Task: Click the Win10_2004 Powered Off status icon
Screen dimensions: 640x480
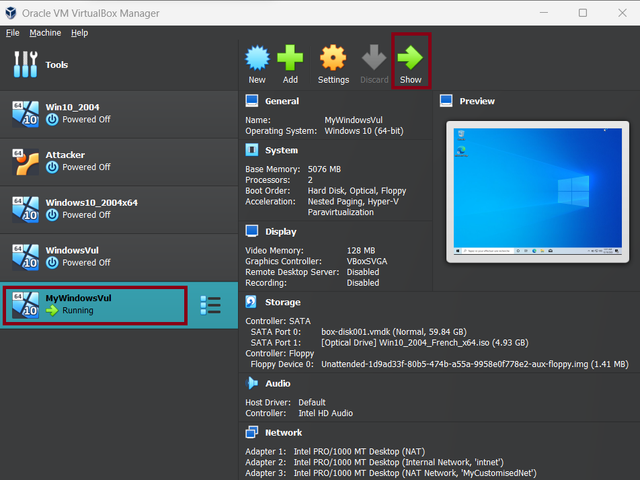Action: tap(52, 120)
